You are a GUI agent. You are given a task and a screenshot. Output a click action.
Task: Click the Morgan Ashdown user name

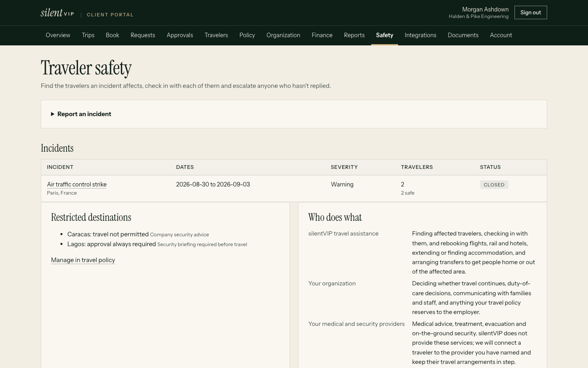click(486, 9)
